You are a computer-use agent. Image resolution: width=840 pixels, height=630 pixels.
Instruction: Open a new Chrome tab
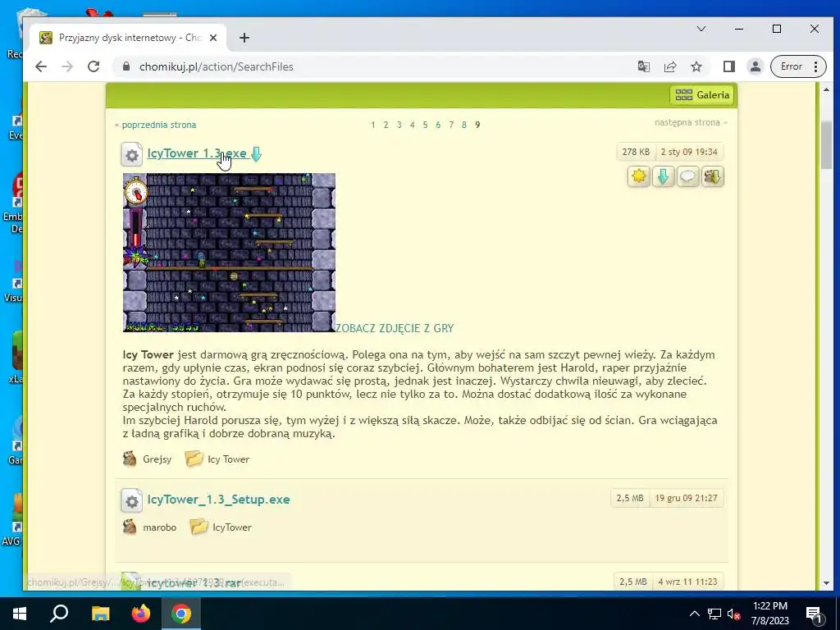tap(244, 38)
